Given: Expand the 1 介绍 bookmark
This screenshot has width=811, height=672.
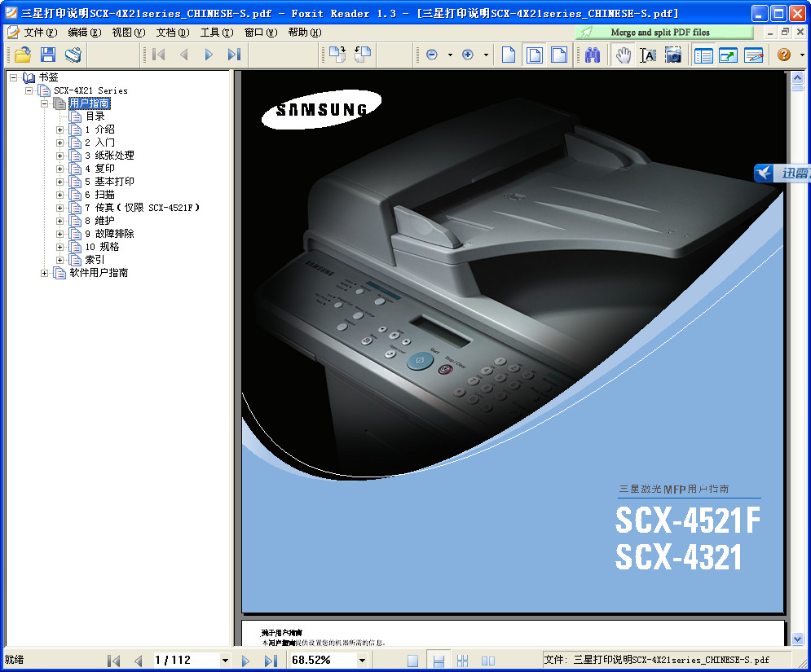Looking at the screenshot, I should coord(60,130).
